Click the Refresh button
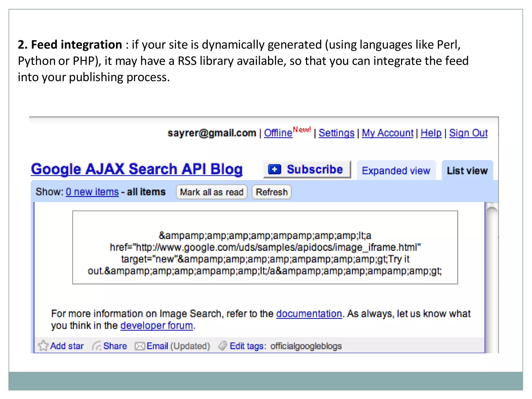This screenshot has width=532, height=399. 271,192
